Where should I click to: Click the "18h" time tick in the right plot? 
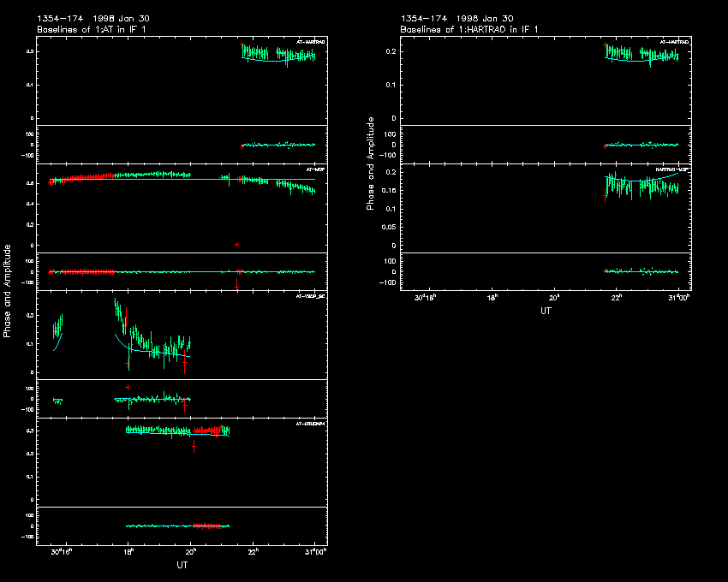492,298
